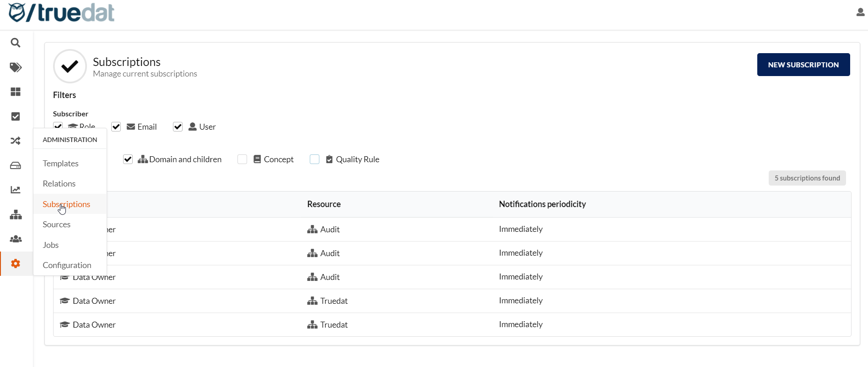Open the users group sidebar icon
This screenshot has height=367, width=868.
[x=16, y=239]
